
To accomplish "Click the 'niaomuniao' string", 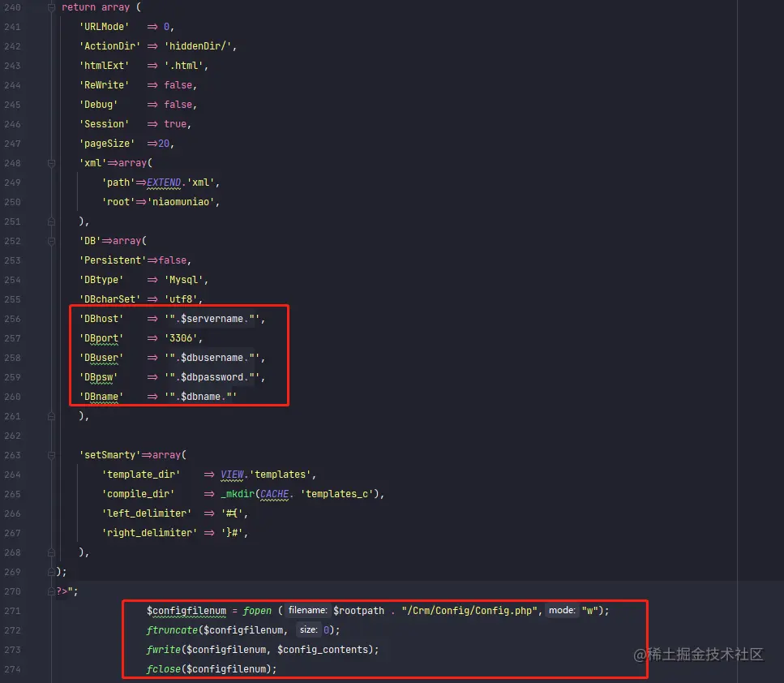I will pos(181,202).
